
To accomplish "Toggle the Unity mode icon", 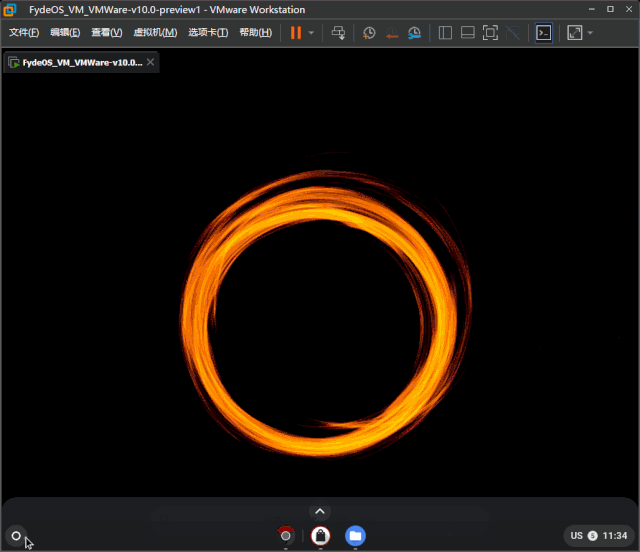I will [513, 32].
